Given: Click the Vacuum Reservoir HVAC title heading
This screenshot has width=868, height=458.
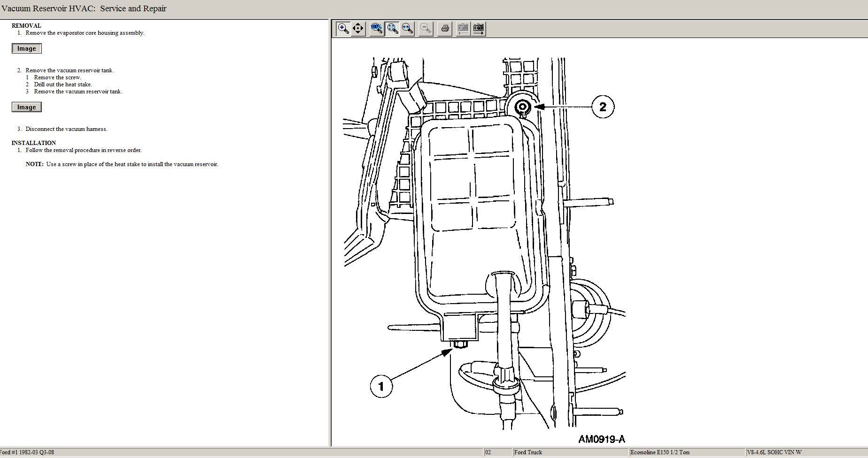Looking at the screenshot, I should click(x=84, y=8).
